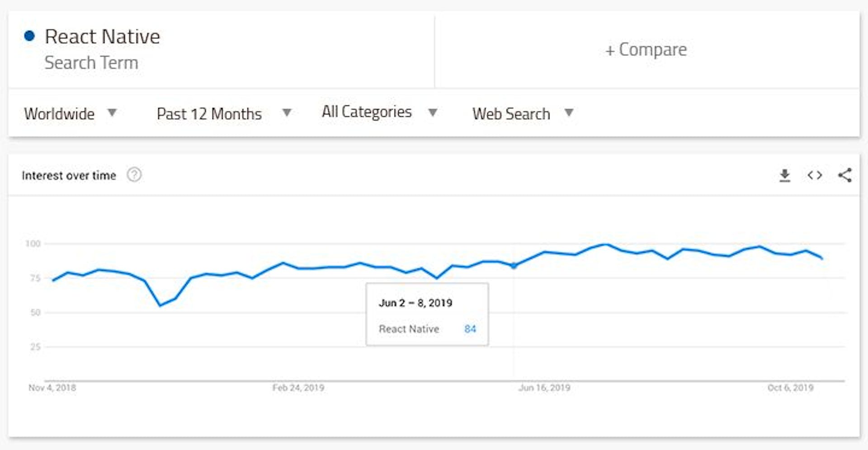
Task: Open the All Categories filter
Action: pyautogui.click(x=367, y=112)
